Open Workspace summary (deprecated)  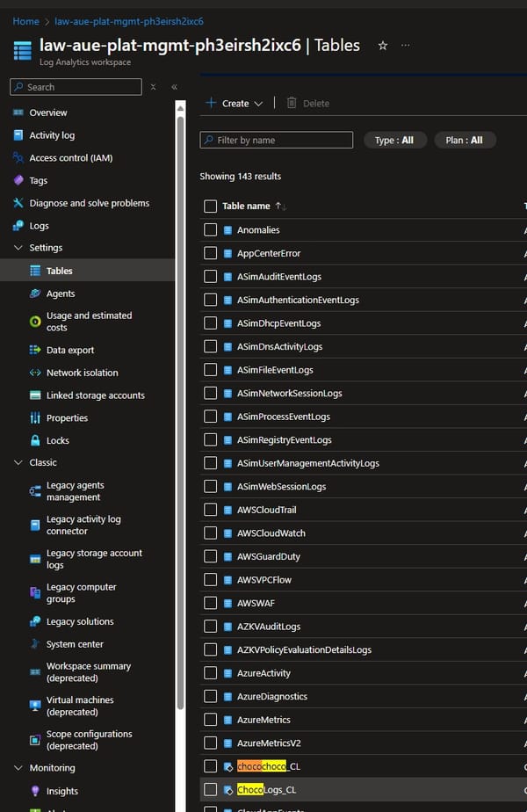88,672
